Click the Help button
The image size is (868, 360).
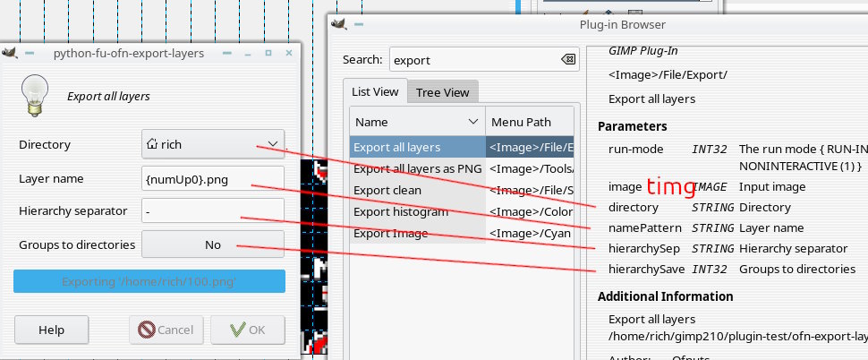52,330
